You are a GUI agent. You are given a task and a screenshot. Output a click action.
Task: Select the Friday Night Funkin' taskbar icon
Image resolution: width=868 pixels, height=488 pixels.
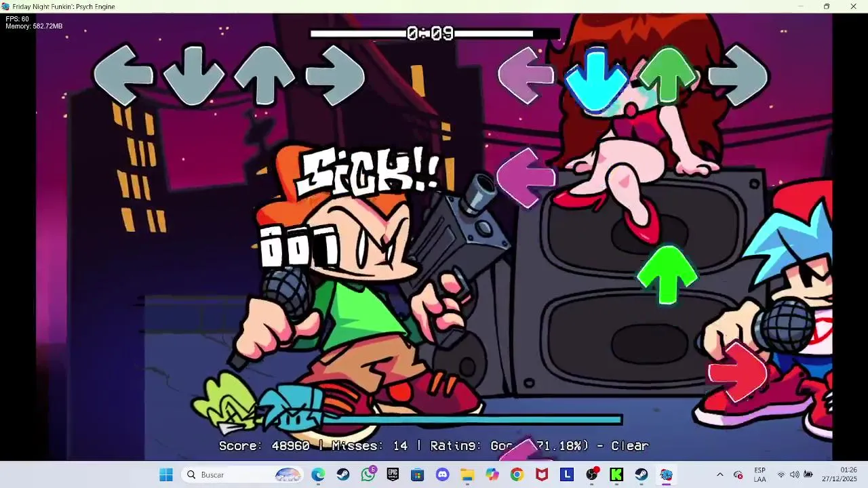[666, 474]
